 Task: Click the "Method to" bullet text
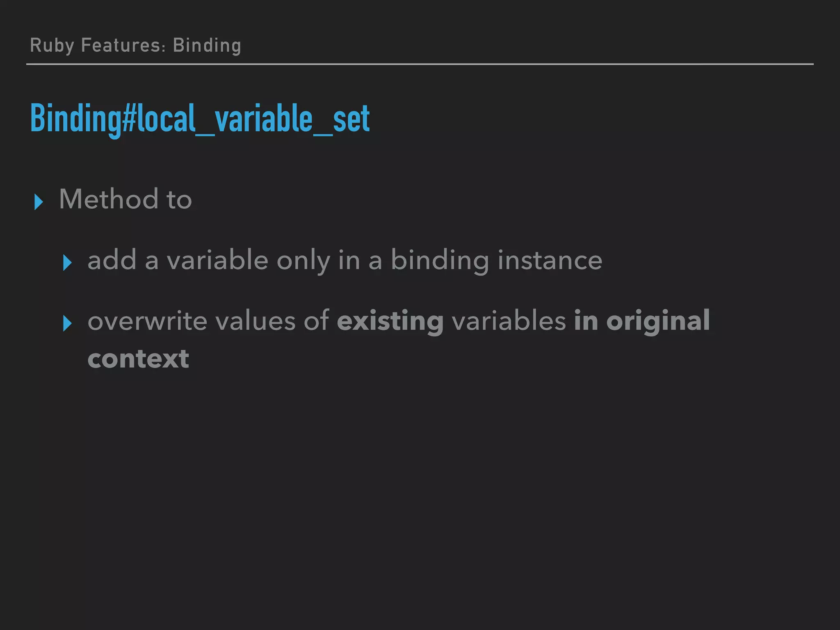click(x=125, y=199)
